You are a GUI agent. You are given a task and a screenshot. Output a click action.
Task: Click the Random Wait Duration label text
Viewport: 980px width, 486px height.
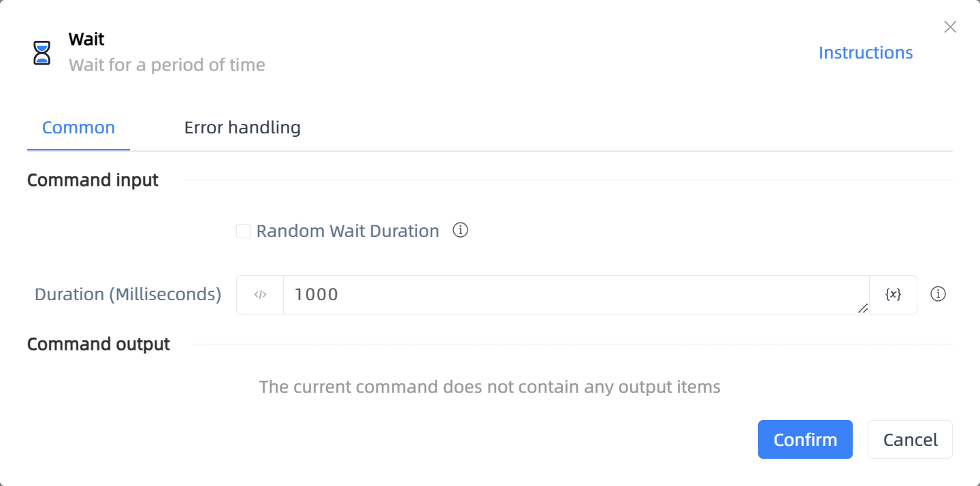pyautogui.click(x=348, y=231)
